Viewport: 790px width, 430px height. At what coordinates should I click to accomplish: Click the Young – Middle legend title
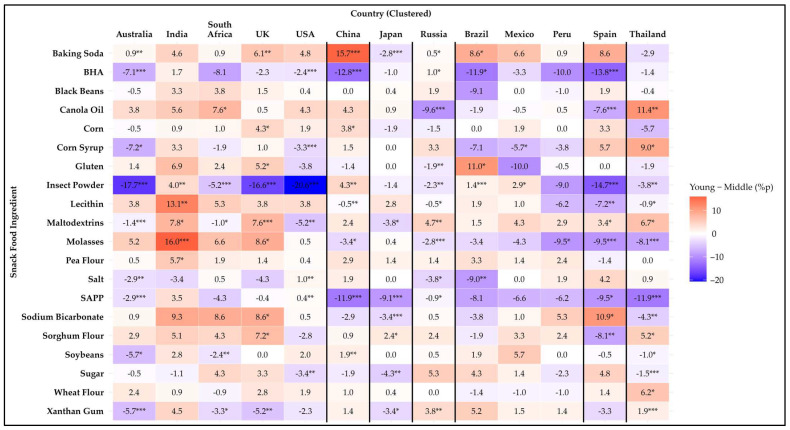point(731,187)
